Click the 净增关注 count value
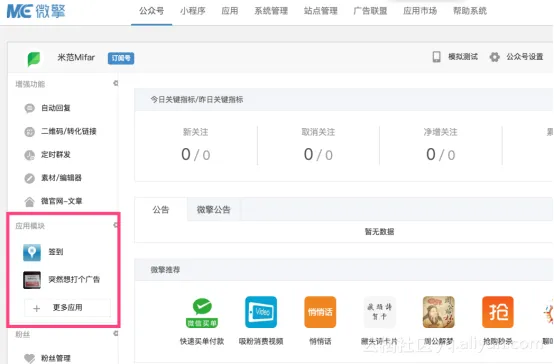Screen dimensions: 554x364 [x=441, y=154]
